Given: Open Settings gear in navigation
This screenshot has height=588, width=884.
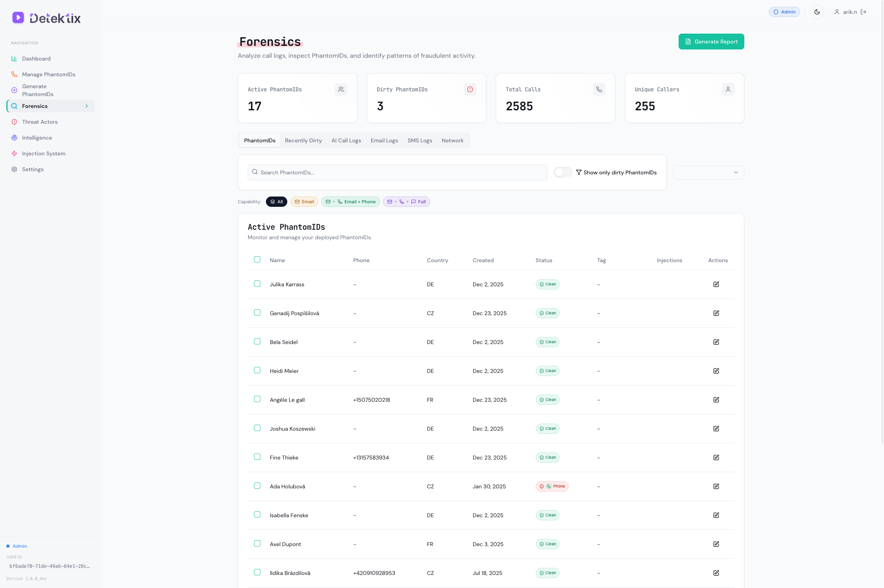Looking at the screenshot, I should pyautogui.click(x=14, y=169).
